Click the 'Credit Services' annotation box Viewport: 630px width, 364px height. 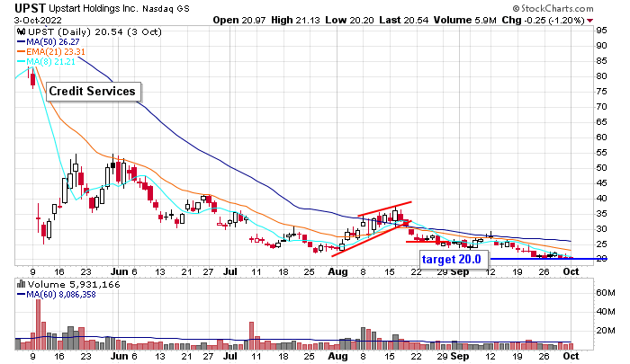click(94, 92)
